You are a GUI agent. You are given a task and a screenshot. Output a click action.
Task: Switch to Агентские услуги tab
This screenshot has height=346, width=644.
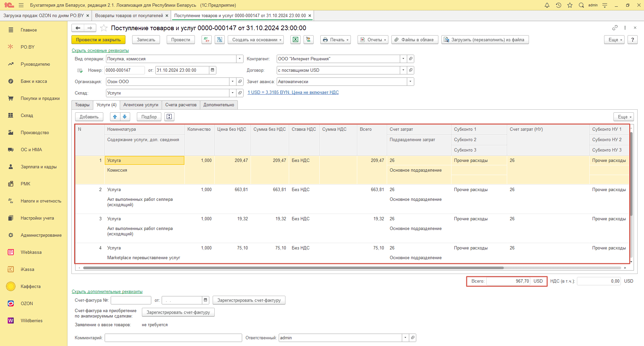click(141, 105)
